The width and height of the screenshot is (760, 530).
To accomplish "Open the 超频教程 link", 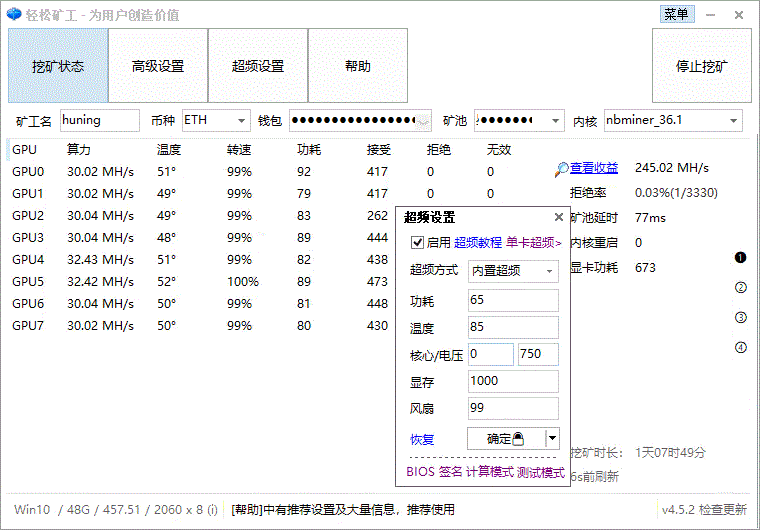I will [x=477, y=242].
